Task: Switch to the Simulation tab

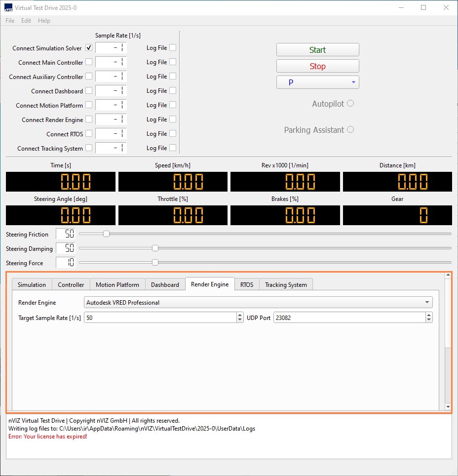Action: pyautogui.click(x=31, y=284)
